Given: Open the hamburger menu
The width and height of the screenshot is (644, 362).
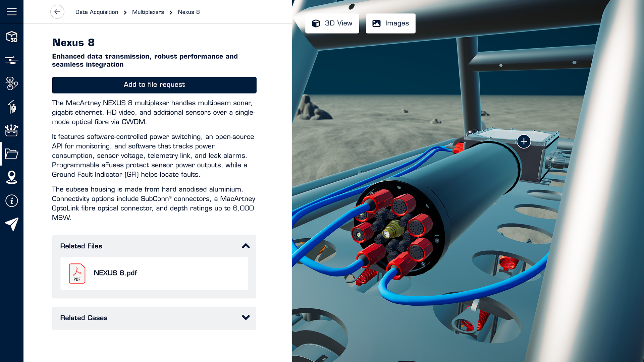Looking at the screenshot, I should pos(12,12).
